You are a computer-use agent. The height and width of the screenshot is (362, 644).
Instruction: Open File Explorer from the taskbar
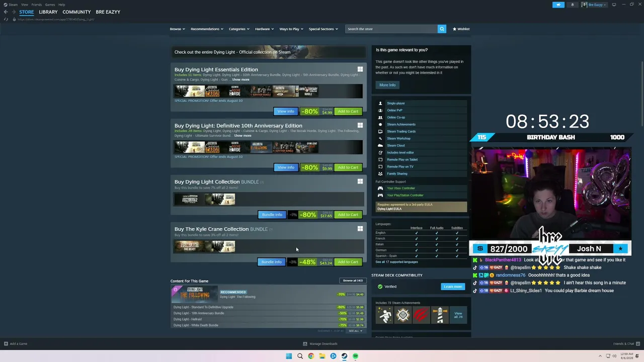[x=322, y=356]
